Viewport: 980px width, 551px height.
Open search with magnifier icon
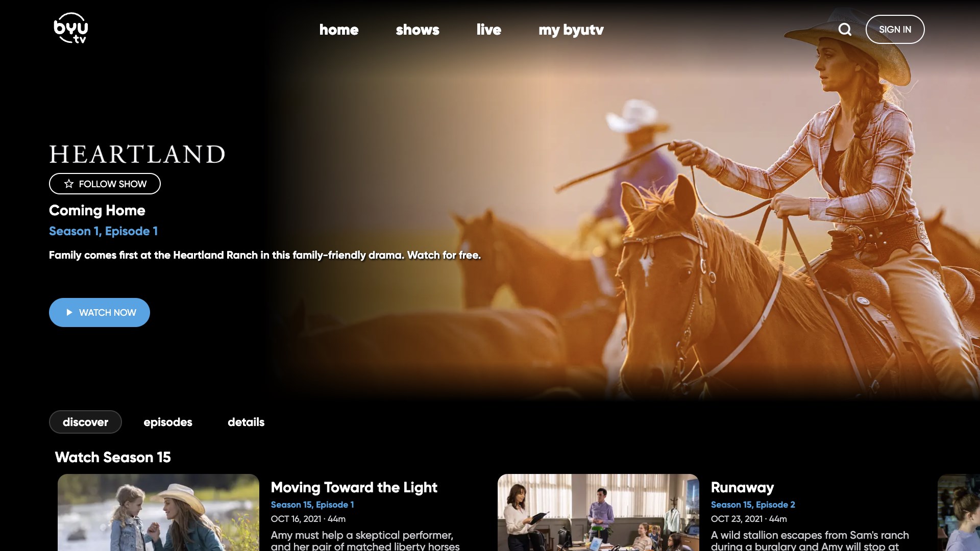point(845,30)
